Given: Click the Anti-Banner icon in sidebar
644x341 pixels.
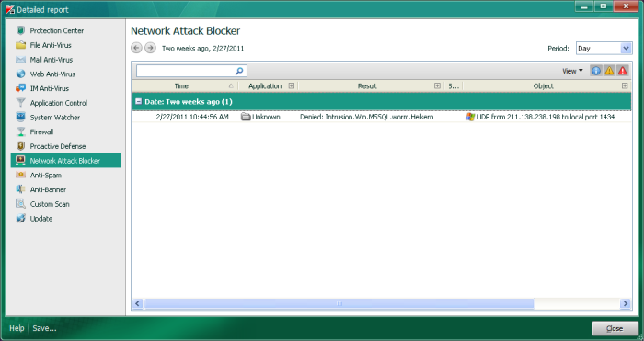Looking at the screenshot, I should pyautogui.click(x=20, y=189).
